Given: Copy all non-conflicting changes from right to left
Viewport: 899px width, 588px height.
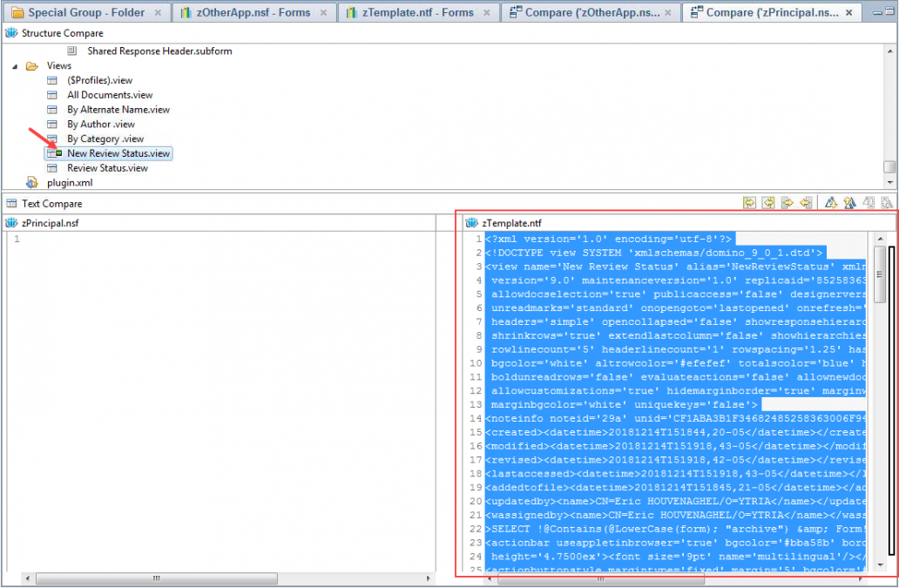Looking at the screenshot, I should coord(768,202).
